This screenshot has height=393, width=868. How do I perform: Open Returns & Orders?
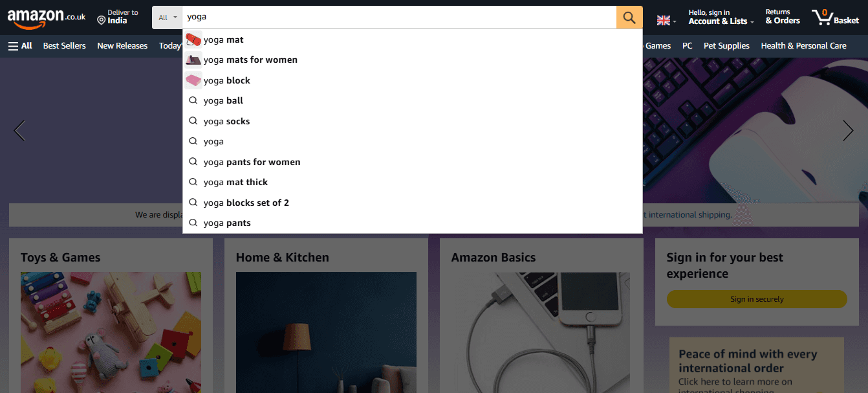tap(782, 17)
